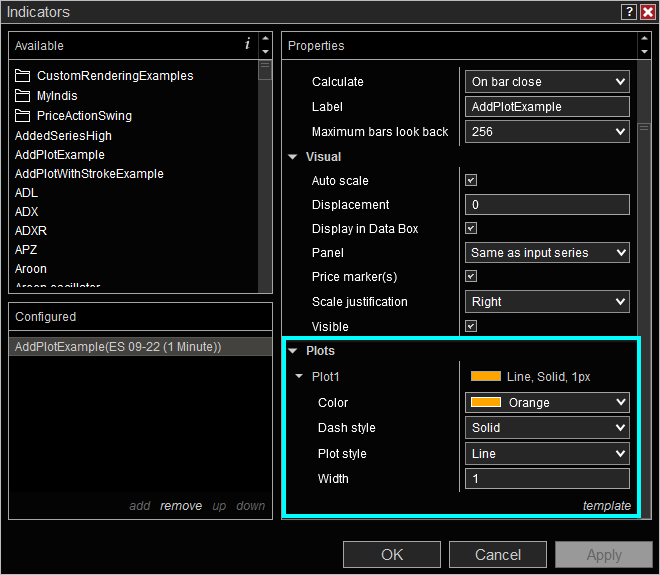Click the info 'i' icon in Available panel
This screenshot has height=575, width=660.
click(247, 44)
